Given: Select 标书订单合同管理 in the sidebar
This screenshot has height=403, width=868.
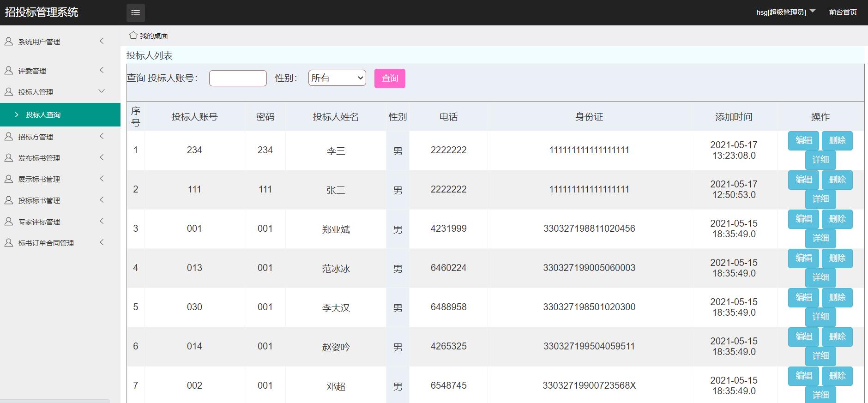Looking at the screenshot, I should point(46,243).
